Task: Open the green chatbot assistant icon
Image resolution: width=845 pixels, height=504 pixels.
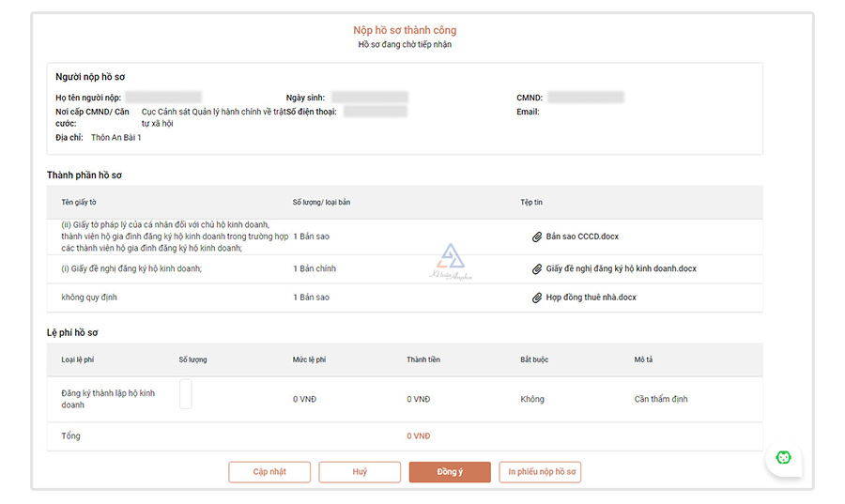Action: 783,458
